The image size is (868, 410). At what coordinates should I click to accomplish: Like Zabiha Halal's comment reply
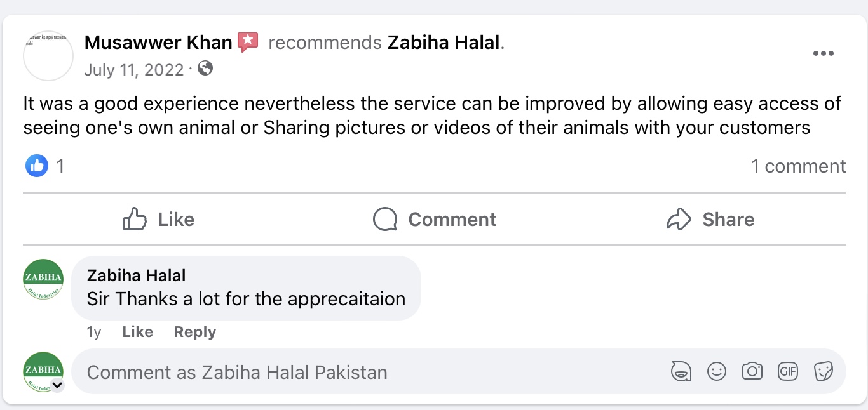coord(138,332)
